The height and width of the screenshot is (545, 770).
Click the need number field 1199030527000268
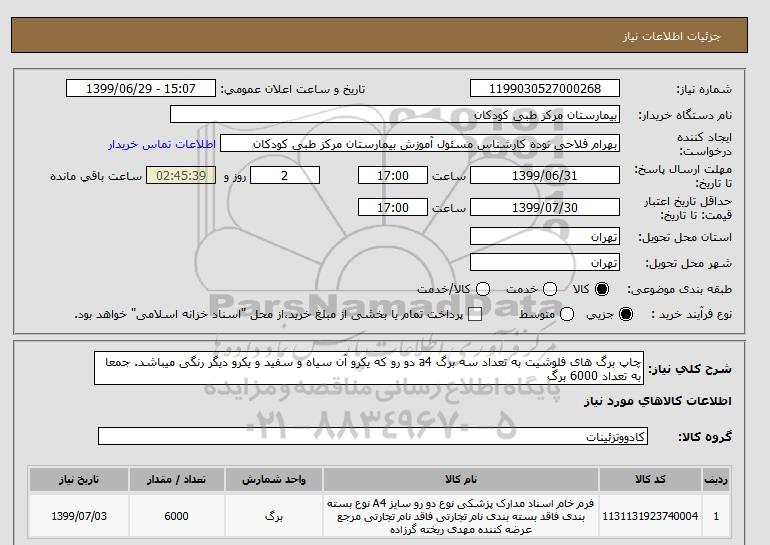click(x=545, y=88)
